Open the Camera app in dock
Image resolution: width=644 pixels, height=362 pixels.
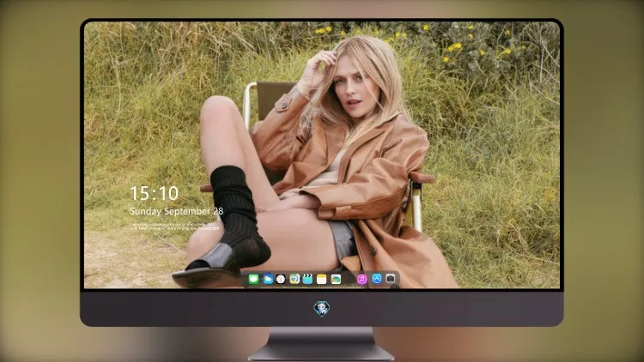[x=391, y=279]
